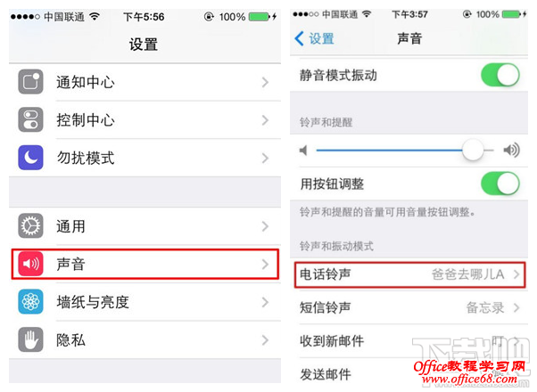The height and width of the screenshot is (392, 537).
Task: Toggle the 静音模式振动 switch
Action: pos(500,75)
